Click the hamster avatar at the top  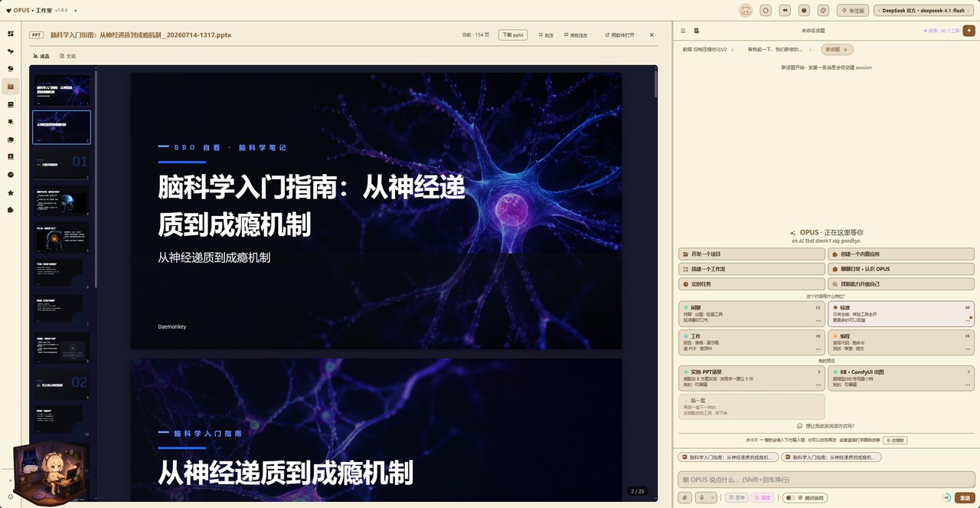(746, 10)
